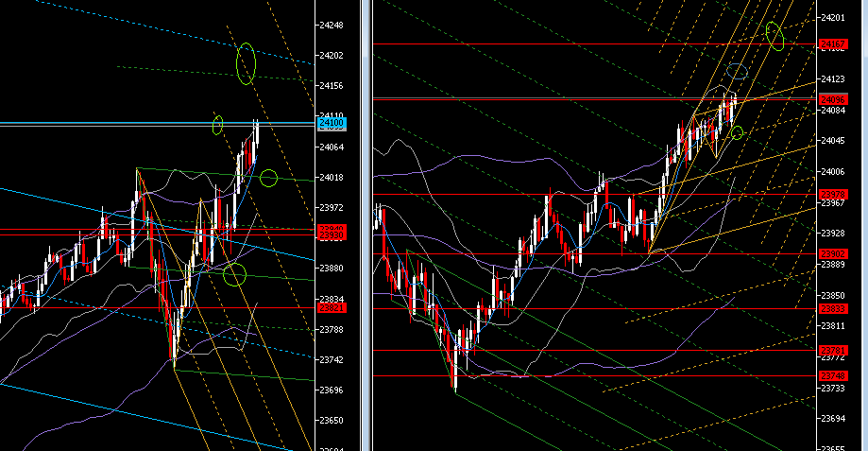Click the 23788 price label in left chart
868x451 pixels.
(331, 330)
